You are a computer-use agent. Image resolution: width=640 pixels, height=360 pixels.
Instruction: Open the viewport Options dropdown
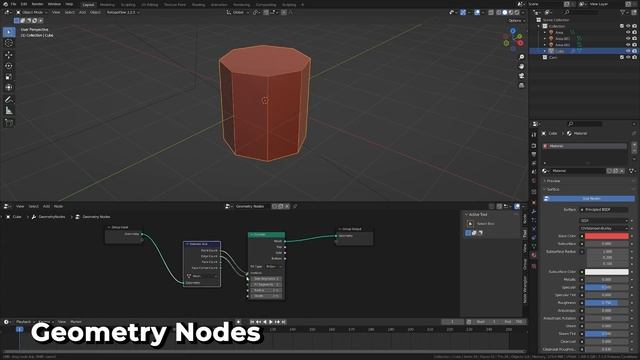(516, 20)
